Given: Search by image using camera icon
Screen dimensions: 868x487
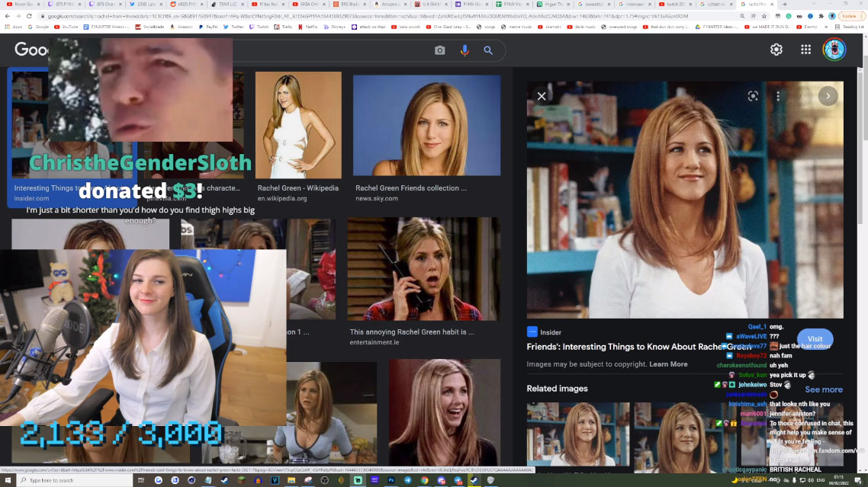Looking at the screenshot, I should (x=439, y=50).
